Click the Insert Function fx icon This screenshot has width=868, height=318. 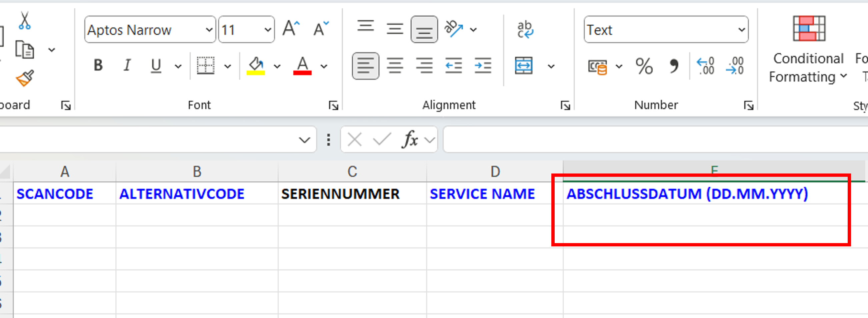click(410, 139)
